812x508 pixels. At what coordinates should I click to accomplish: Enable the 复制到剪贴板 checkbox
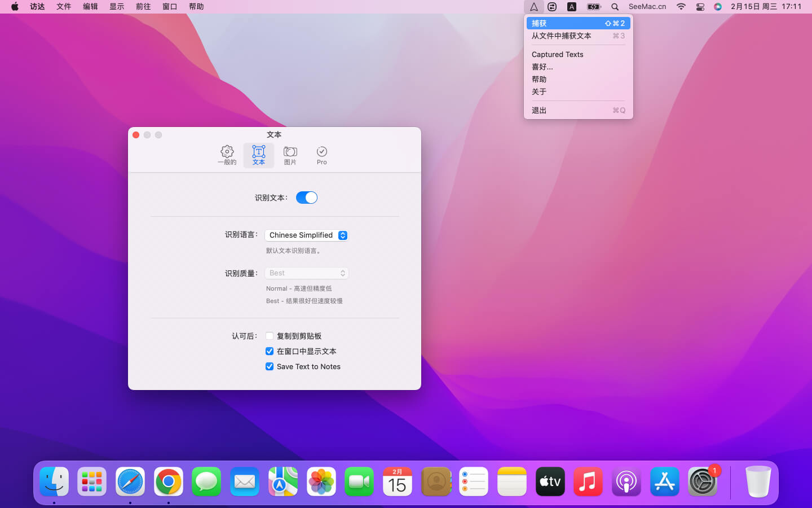(270, 336)
